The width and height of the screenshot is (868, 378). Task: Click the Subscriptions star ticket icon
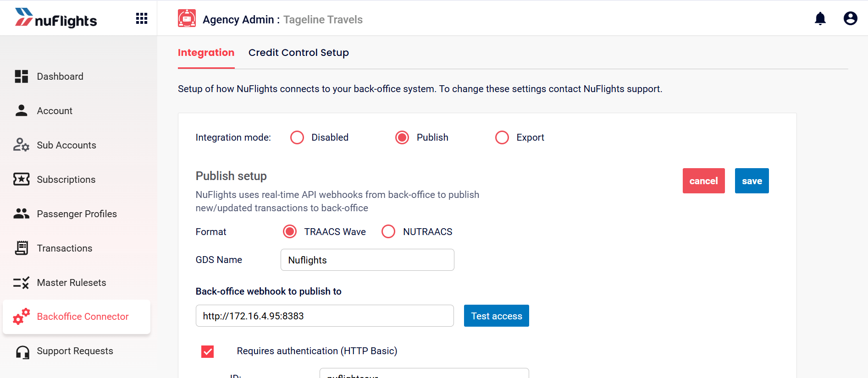coord(22,179)
